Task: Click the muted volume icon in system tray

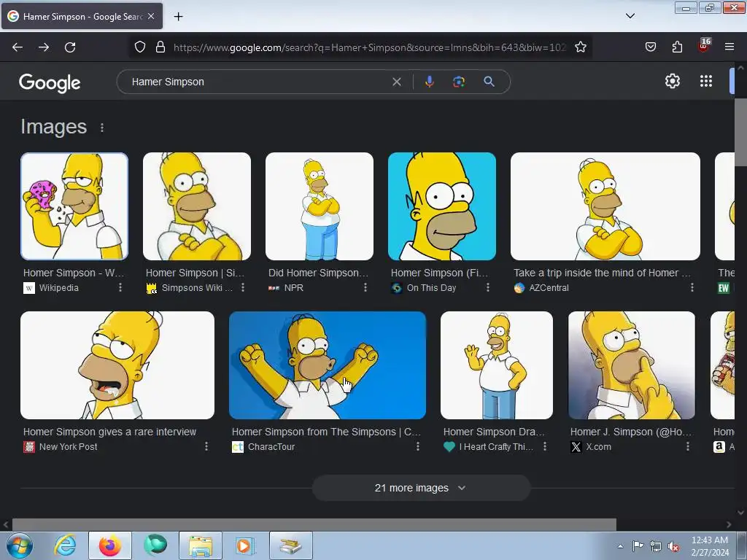Action: [673, 546]
